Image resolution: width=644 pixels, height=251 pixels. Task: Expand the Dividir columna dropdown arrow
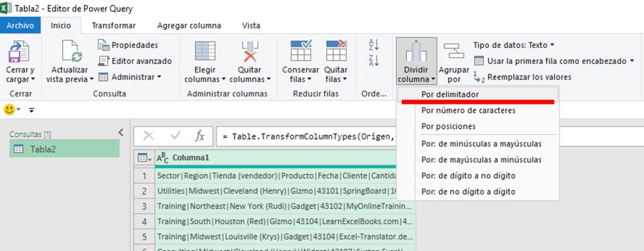[433, 79]
